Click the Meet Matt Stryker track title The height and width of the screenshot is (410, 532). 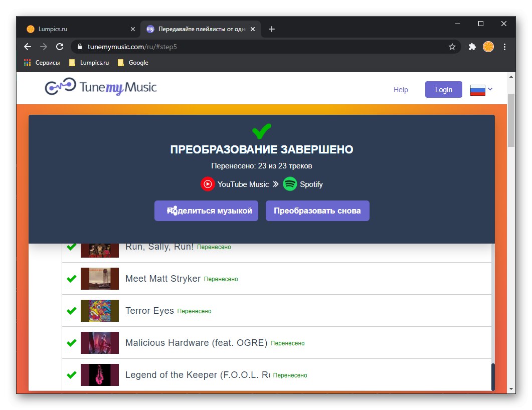pos(163,279)
